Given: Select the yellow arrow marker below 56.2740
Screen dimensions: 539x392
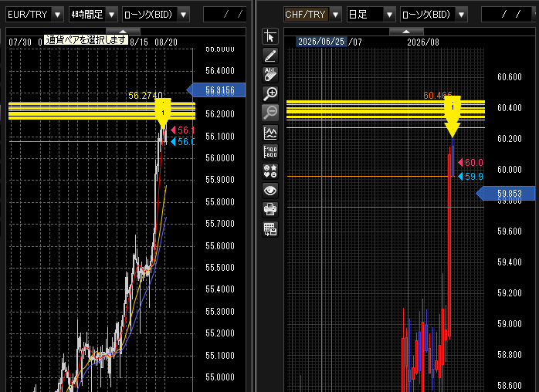Looking at the screenshot, I should (163, 113).
